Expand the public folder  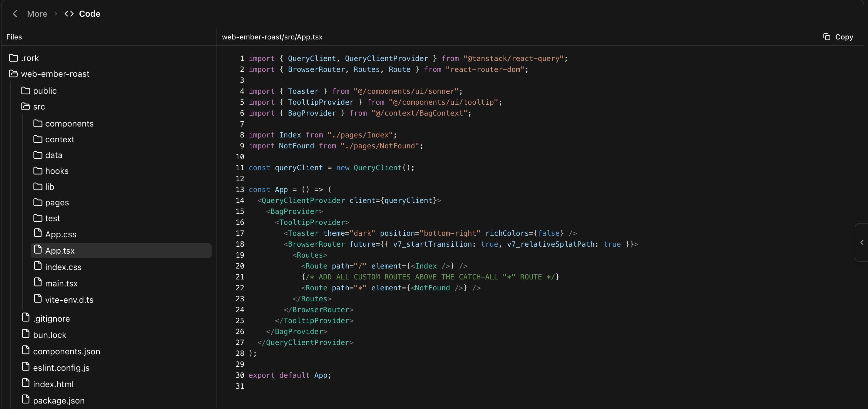pos(39,91)
